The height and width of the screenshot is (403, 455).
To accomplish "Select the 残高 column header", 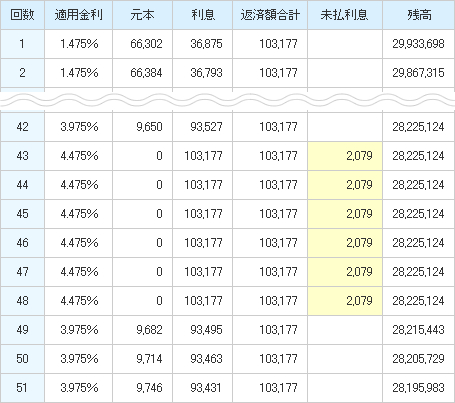I will [x=419, y=15].
